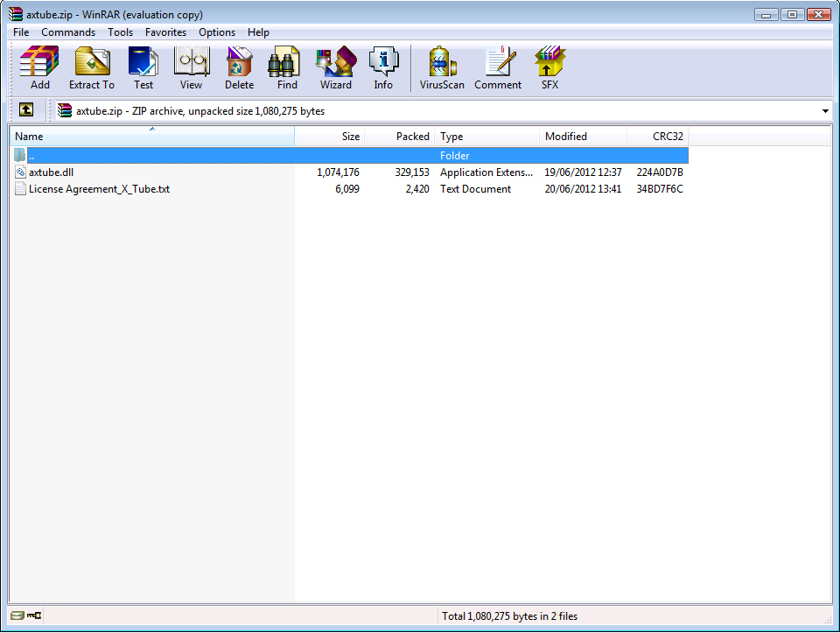Click packed value 2,420

(x=417, y=189)
